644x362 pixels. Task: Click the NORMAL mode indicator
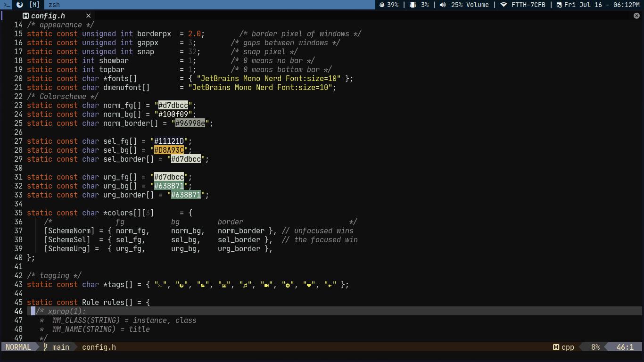[x=18, y=347]
